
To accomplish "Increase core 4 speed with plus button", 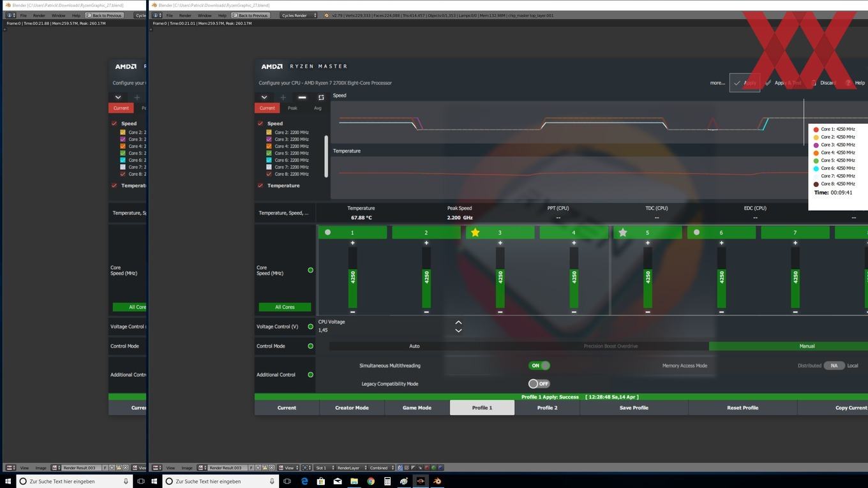I will pos(574,243).
